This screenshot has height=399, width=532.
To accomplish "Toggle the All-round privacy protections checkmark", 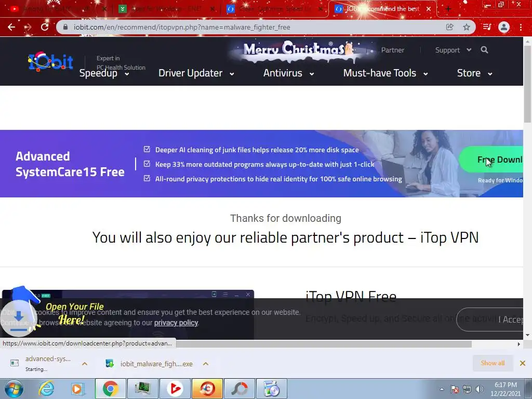I will 147,179.
